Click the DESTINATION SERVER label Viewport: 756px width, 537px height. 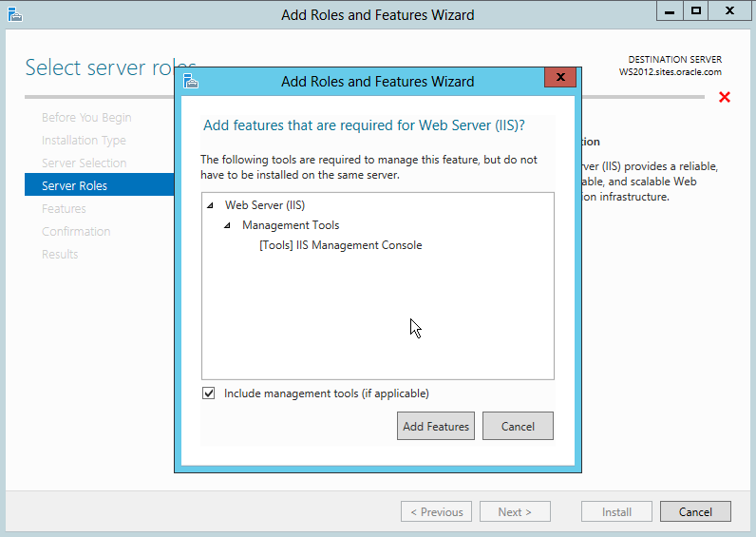click(x=675, y=59)
